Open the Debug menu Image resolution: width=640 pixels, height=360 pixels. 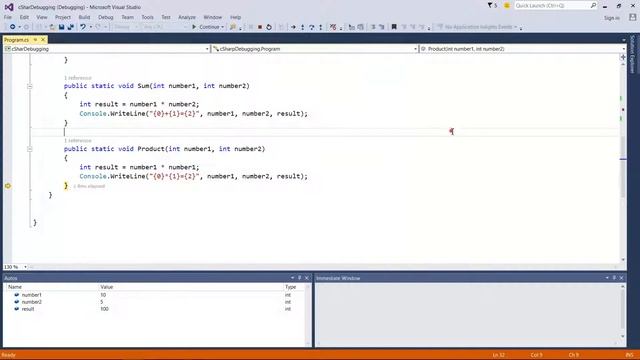(105, 17)
